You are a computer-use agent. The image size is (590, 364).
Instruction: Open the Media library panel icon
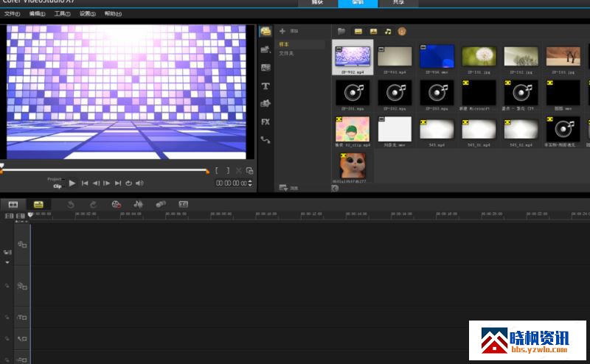pos(265,31)
